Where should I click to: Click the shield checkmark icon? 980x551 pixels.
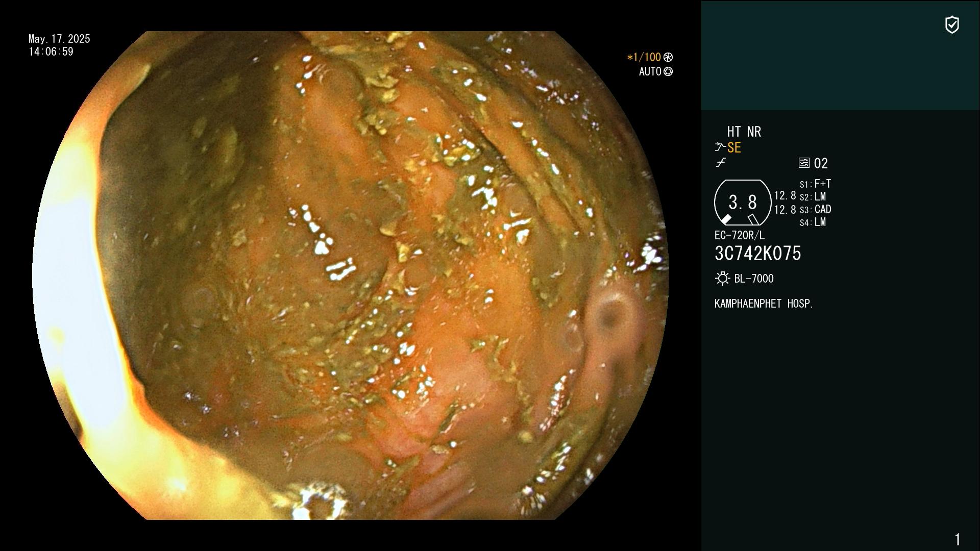pos(952,24)
